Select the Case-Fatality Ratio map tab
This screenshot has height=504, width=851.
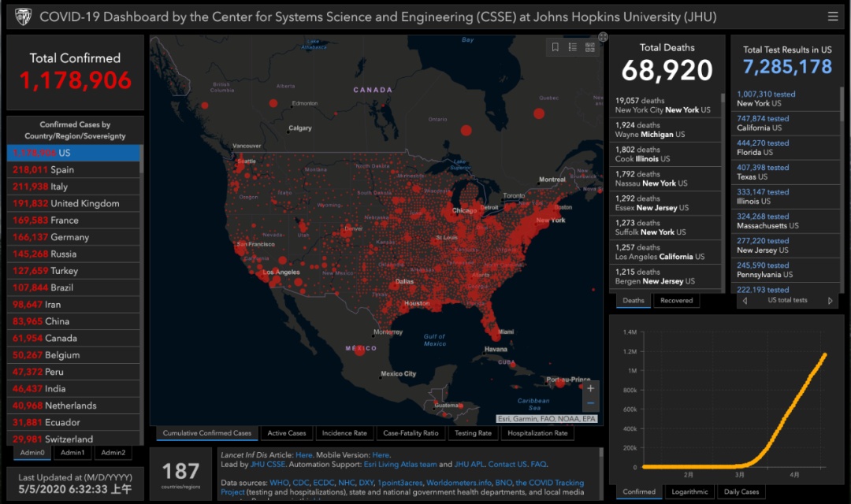[x=411, y=433]
